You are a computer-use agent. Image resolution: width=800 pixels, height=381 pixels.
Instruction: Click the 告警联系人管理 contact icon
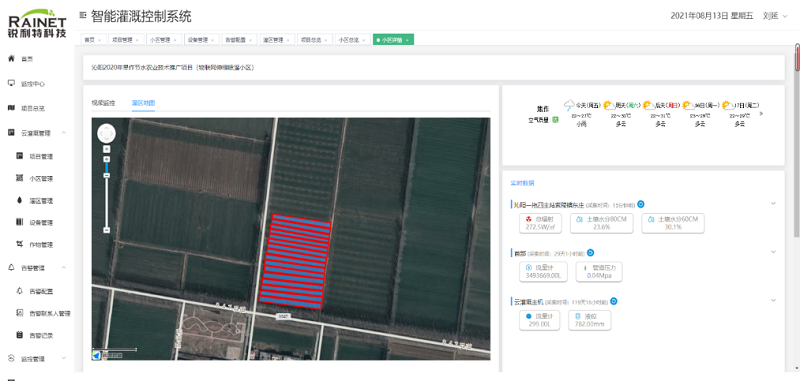[x=19, y=313]
